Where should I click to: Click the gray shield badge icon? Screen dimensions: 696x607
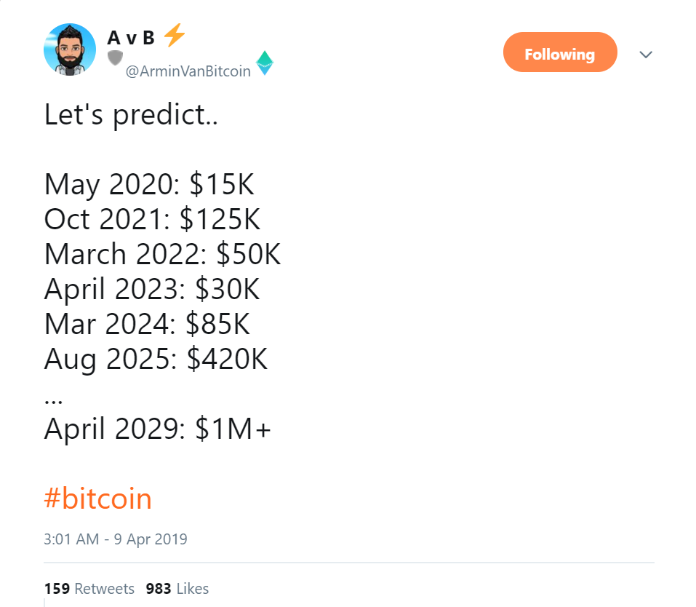tap(114, 59)
